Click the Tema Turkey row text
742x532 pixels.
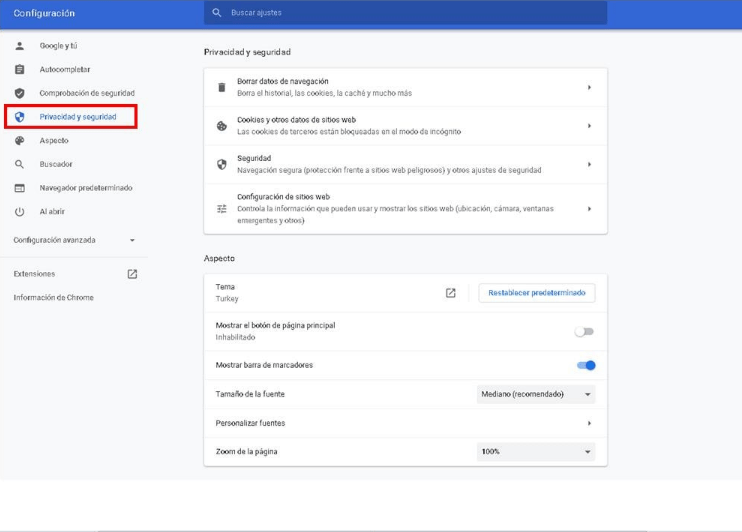[x=227, y=293]
